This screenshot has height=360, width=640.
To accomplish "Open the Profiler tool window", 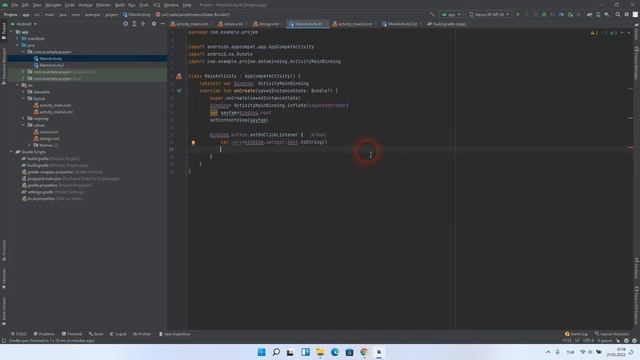I will (142, 334).
